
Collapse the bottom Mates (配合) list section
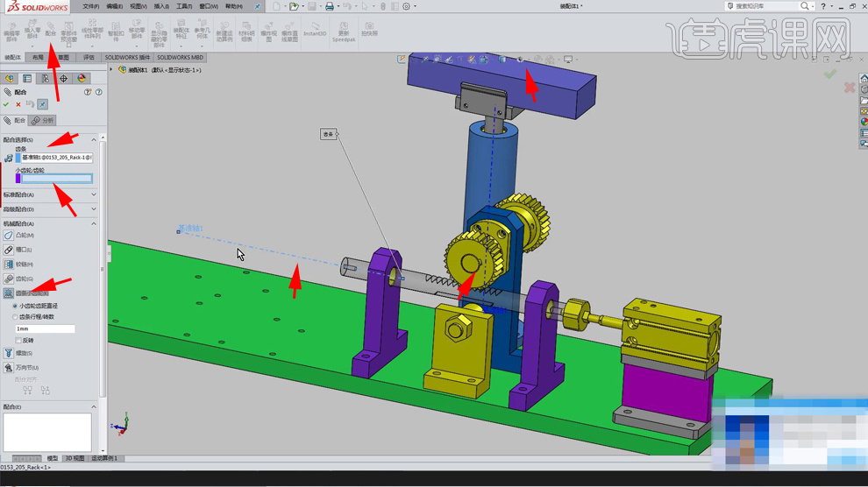click(x=94, y=406)
